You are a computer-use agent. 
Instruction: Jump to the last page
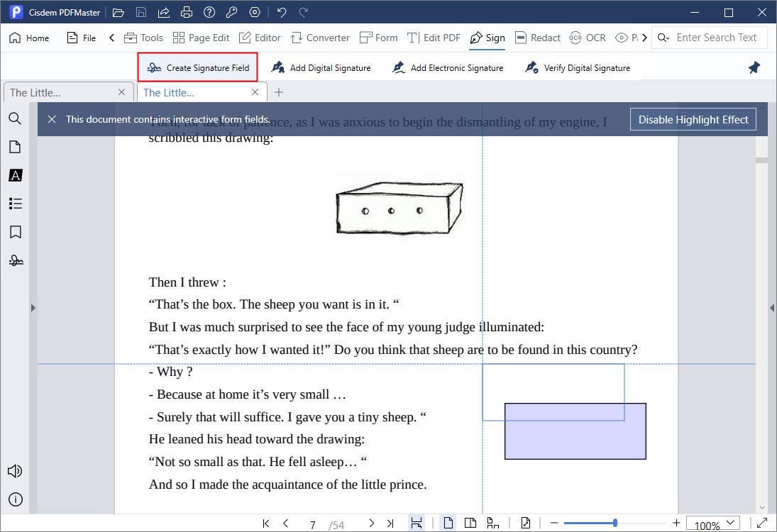pyautogui.click(x=390, y=523)
